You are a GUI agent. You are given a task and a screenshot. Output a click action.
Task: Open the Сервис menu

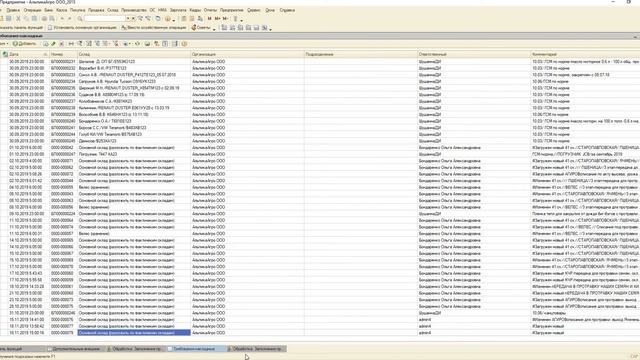pyautogui.click(x=253, y=10)
